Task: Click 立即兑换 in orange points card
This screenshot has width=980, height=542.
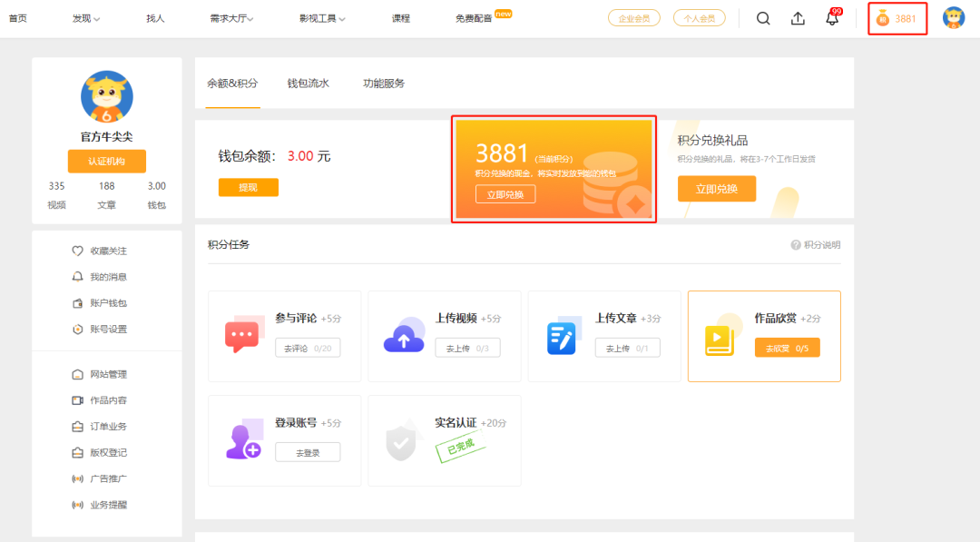Action: 505,194
